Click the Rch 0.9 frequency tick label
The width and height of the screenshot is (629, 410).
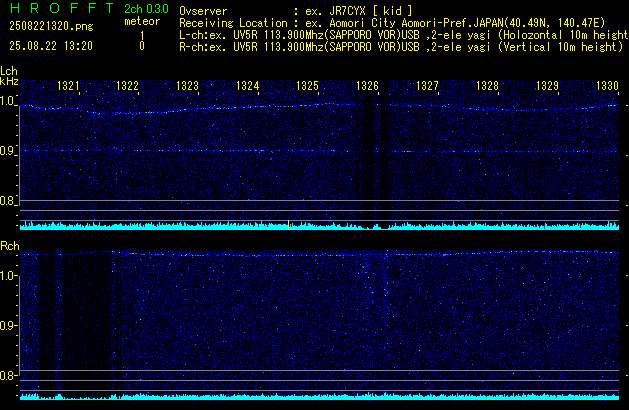[x=8, y=325]
